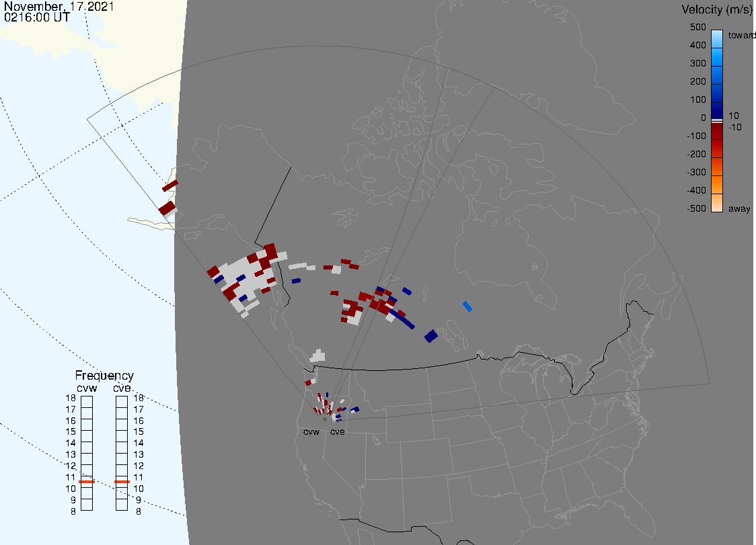Click the "400" label on the velocity scale
This screenshot has height=545, width=756.
(697, 45)
